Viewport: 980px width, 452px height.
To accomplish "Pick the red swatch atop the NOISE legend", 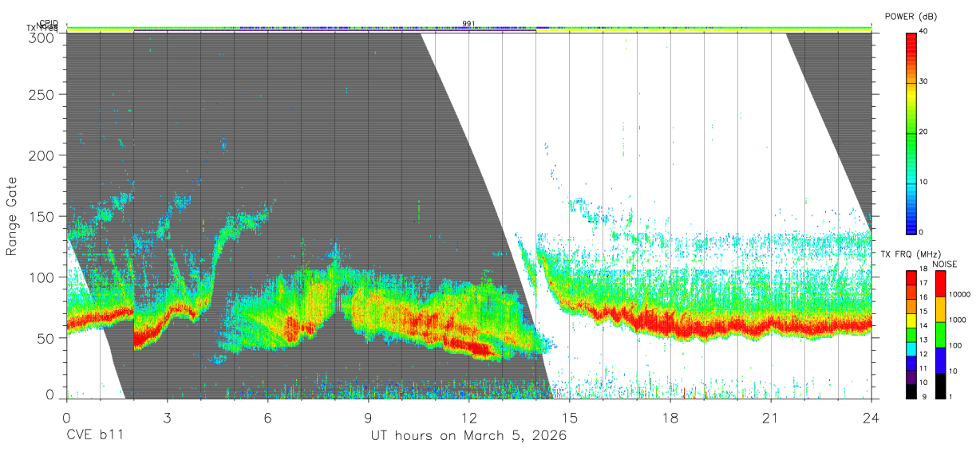I will (x=941, y=283).
